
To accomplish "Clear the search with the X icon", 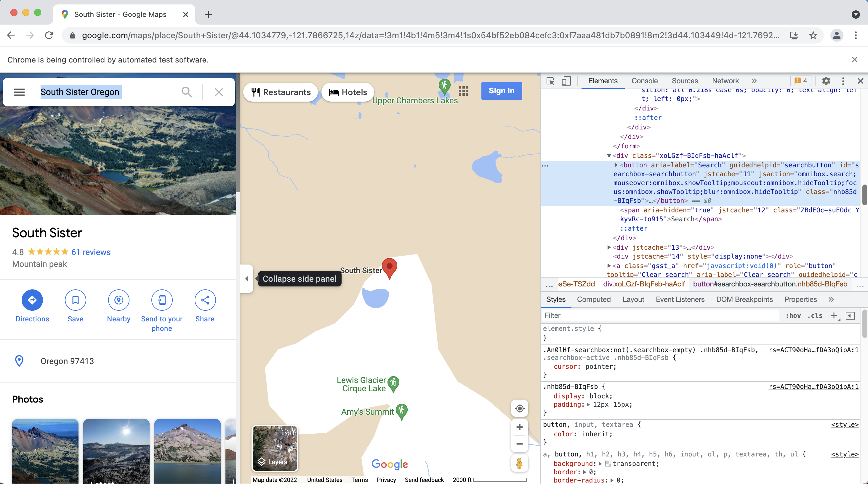I will 219,92.
